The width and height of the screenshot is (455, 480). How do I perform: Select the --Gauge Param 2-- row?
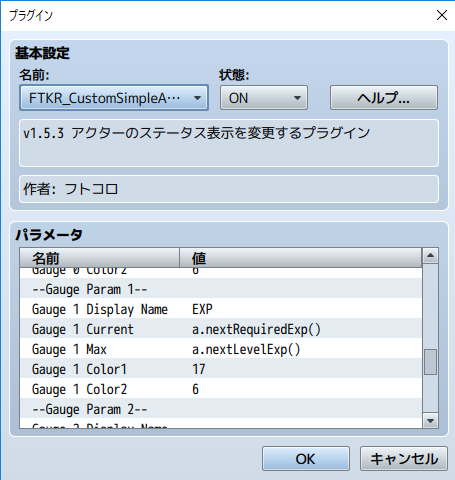coord(221,409)
